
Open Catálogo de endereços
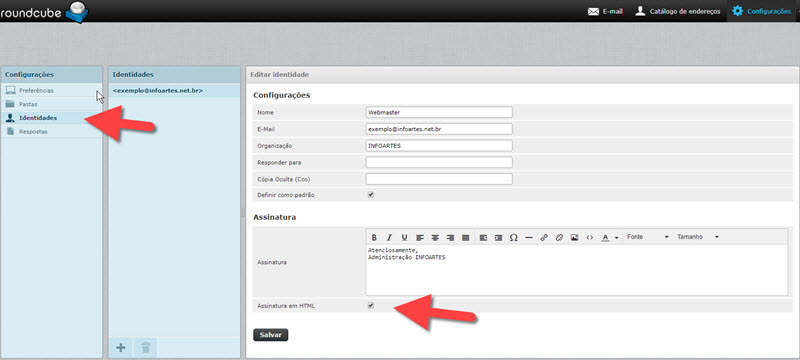click(677, 11)
